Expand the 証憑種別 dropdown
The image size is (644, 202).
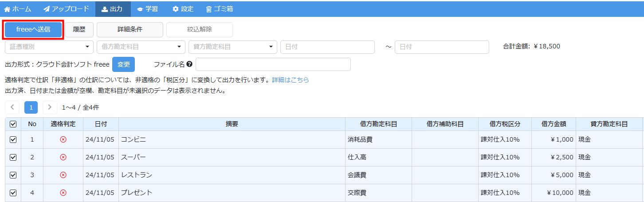49,47
